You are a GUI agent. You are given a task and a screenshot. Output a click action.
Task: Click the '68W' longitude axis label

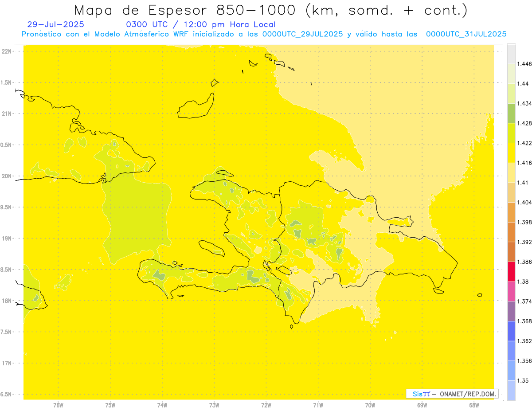point(474,405)
